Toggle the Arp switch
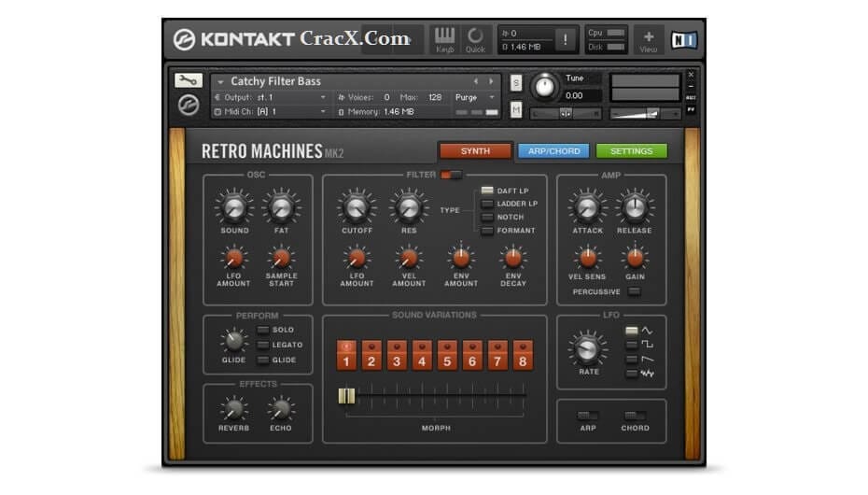The width and height of the screenshot is (868, 495). pos(587,416)
